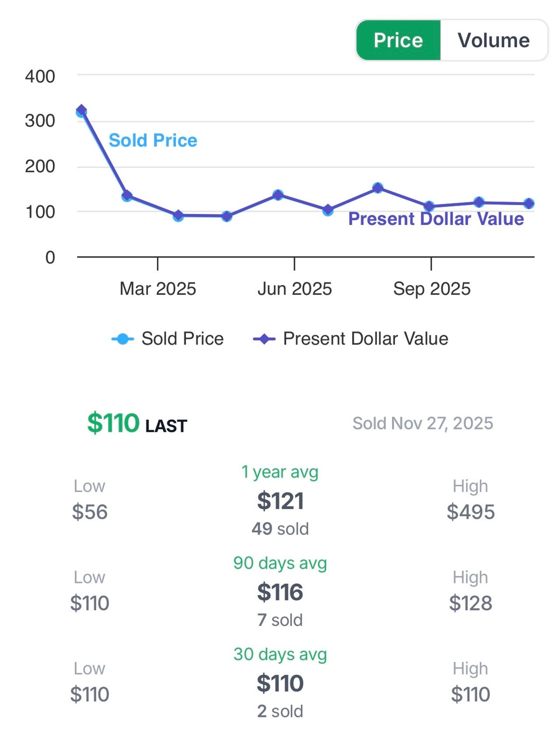
Task: Click the first data point near 300
Action: pos(81,111)
